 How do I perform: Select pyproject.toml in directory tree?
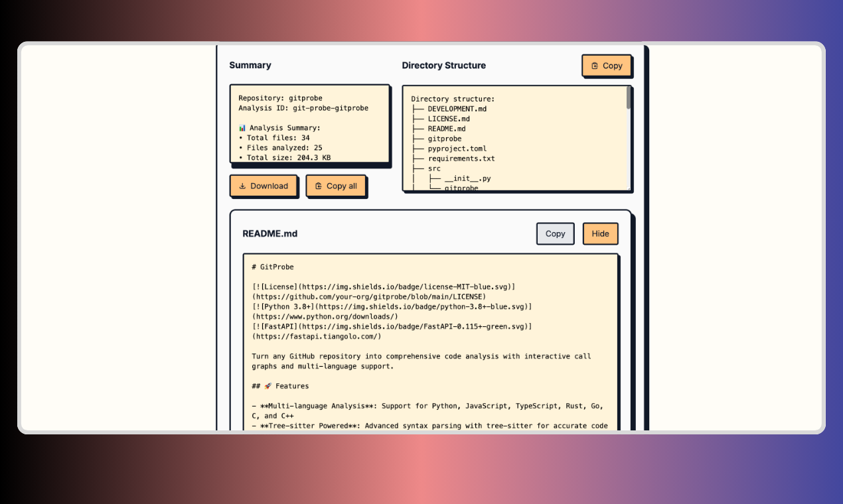coord(457,149)
